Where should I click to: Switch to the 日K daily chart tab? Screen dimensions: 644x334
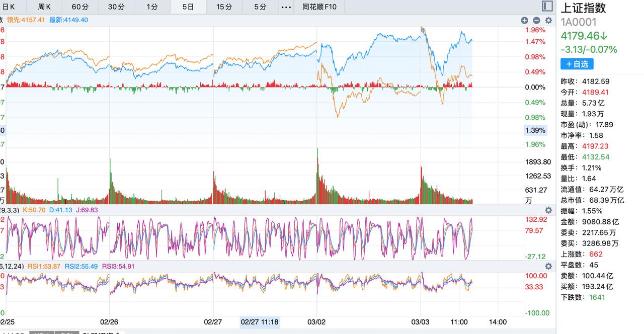coord(9,7)
